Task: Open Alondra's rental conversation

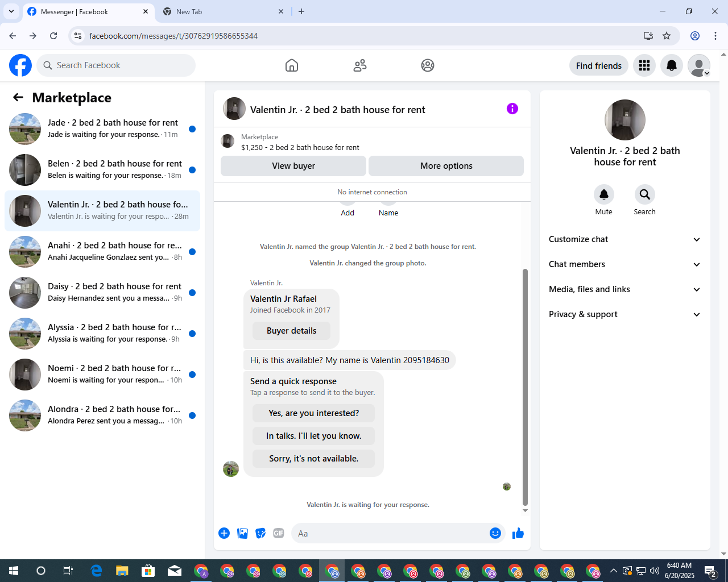Action: (102, 415)
